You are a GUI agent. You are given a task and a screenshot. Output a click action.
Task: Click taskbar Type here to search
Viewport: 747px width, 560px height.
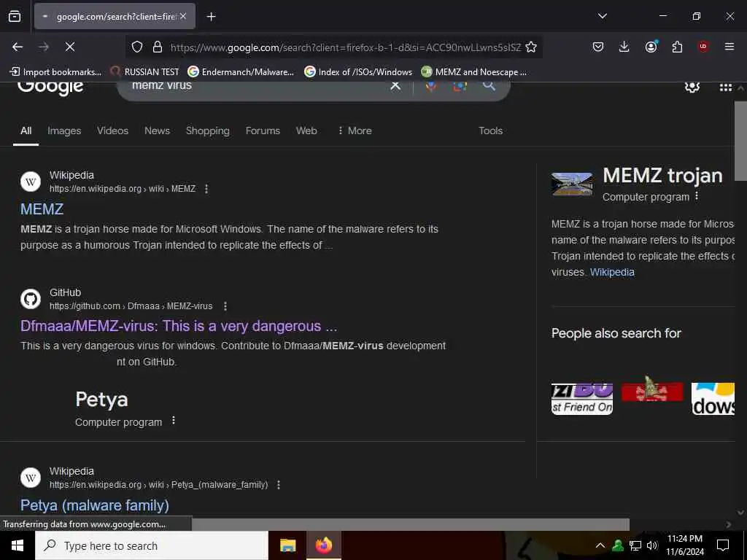(152, 545)
